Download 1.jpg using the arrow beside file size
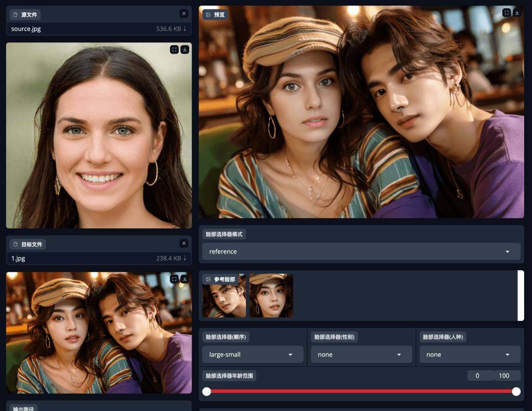 pos(185,258)
